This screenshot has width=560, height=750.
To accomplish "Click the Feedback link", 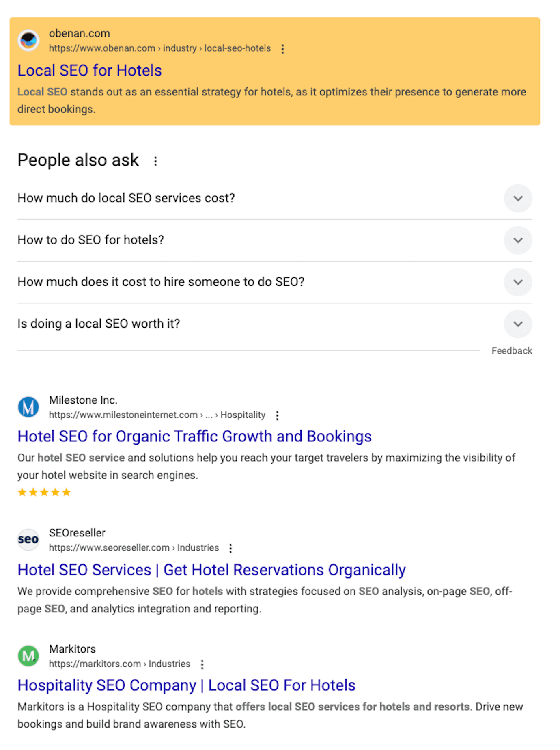I will point(511,351).
